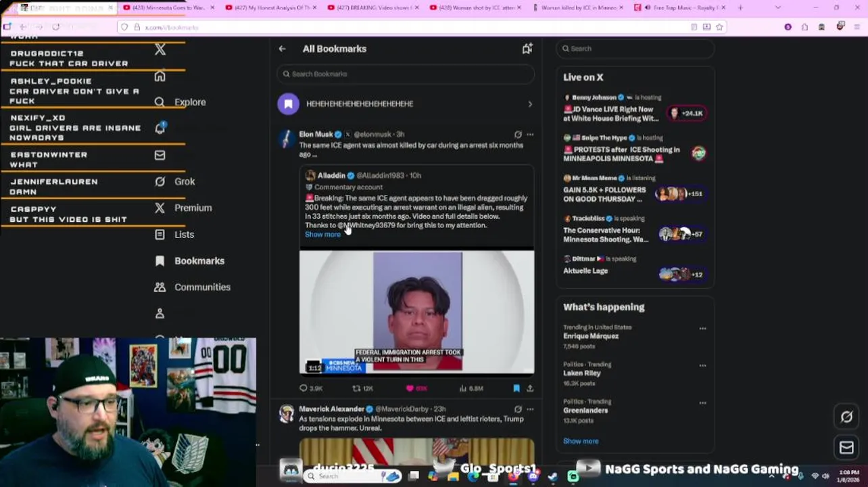Bookmark this page with the star icon
Image resolution: width=868 pixels, height=487 pixels.
[x=719, y=27]
